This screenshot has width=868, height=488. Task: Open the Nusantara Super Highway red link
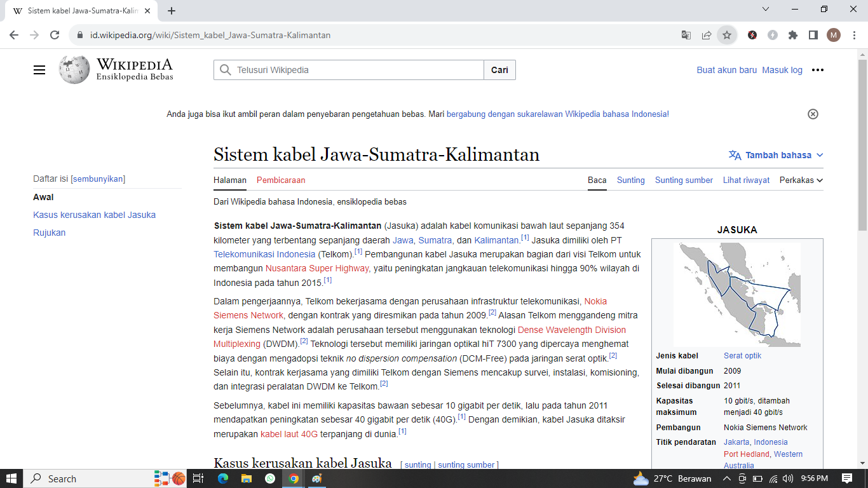click(x=317, y=268)
